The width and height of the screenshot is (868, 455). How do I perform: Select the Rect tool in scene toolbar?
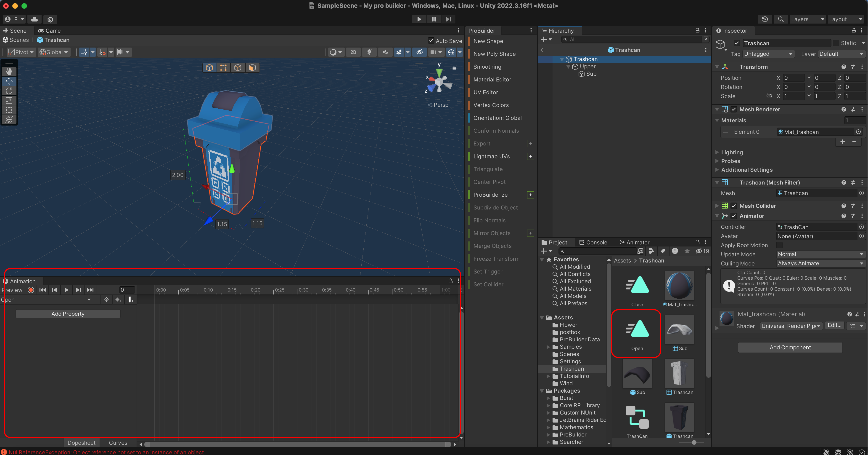[x=9, y=110]
